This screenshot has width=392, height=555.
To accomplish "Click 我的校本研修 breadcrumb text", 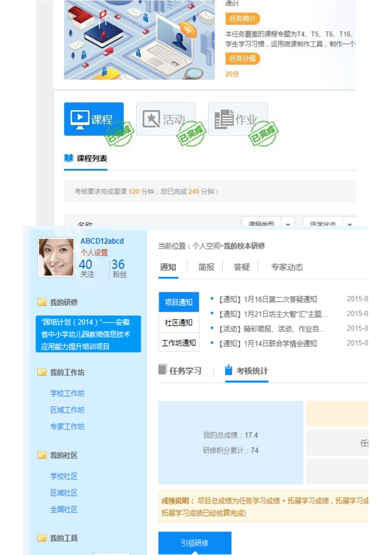I will coord(244,246).
